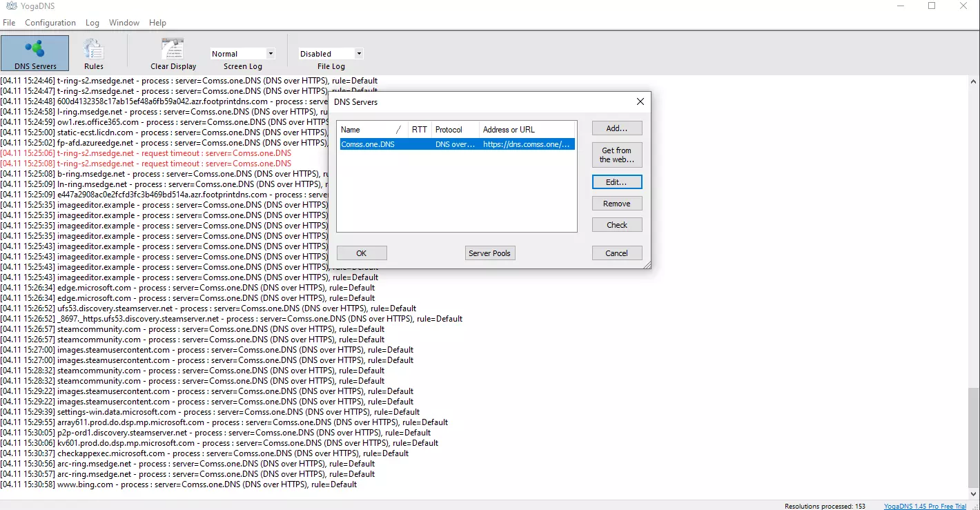Confirm the dialog with OK
Viewport: 980px width, 510px height.
click(x=362, y=253)
